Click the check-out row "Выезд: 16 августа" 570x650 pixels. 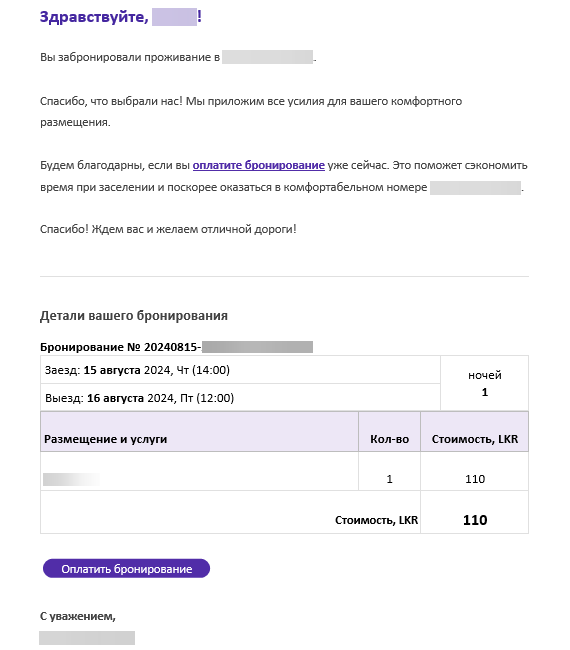pyautogui.click(x=240, y=398)
